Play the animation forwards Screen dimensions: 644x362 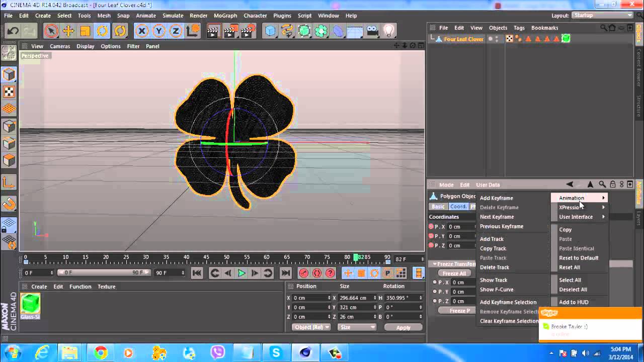[242, 273]
